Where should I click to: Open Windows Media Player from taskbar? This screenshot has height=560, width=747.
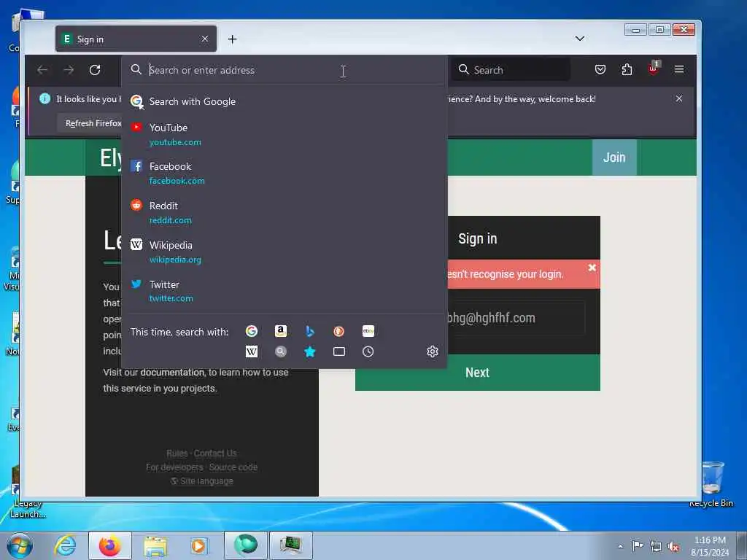pos(198,545)
